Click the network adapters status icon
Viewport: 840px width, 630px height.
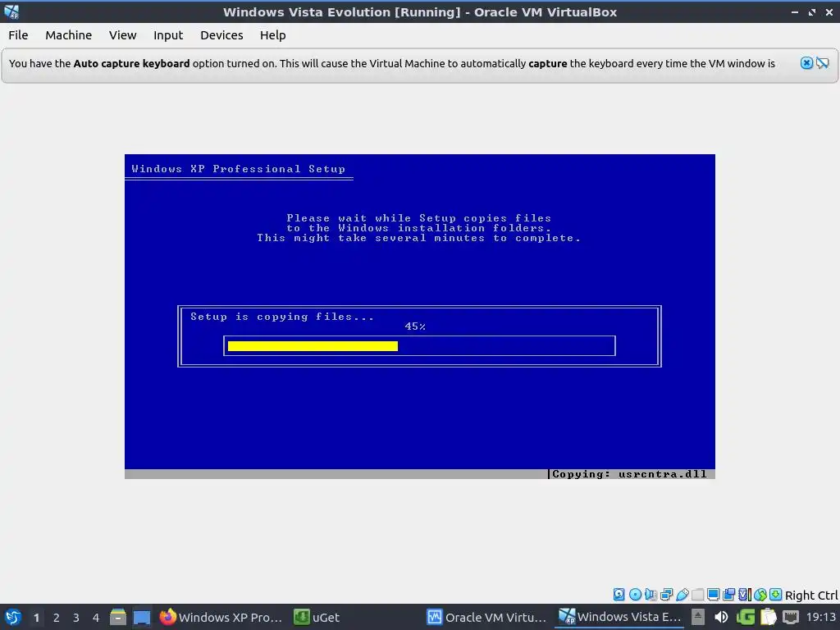click(666, 595)
